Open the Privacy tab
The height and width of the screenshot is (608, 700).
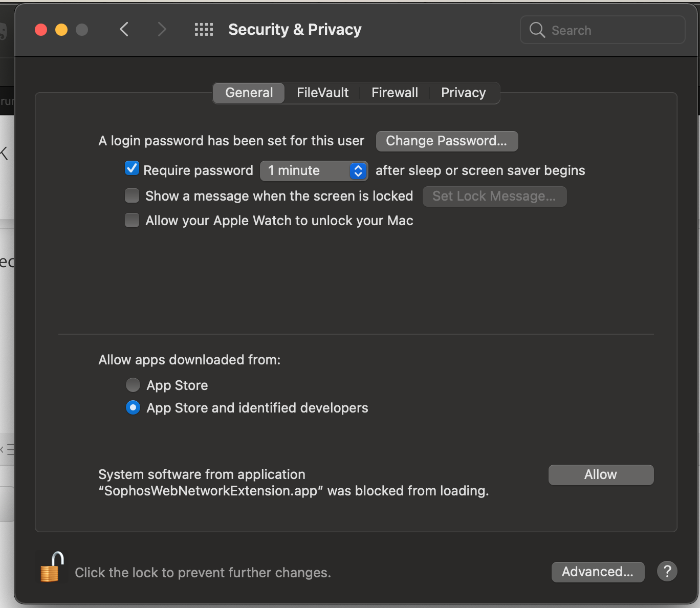463,93
